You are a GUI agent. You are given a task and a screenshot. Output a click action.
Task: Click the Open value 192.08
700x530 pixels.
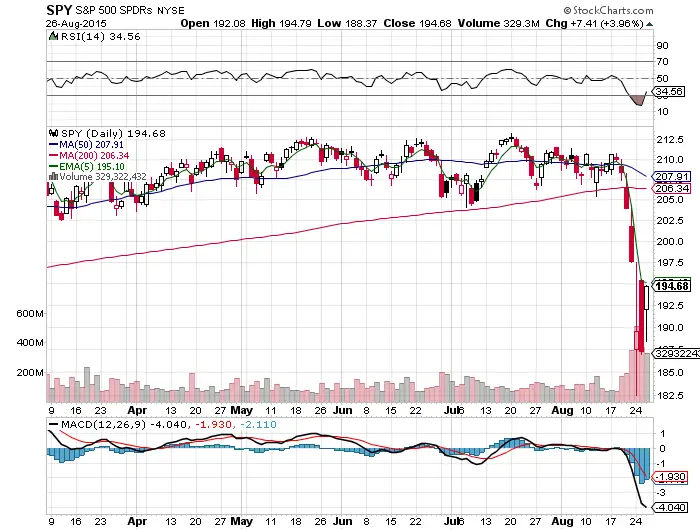pyautogui.click(x=229, y=23)
